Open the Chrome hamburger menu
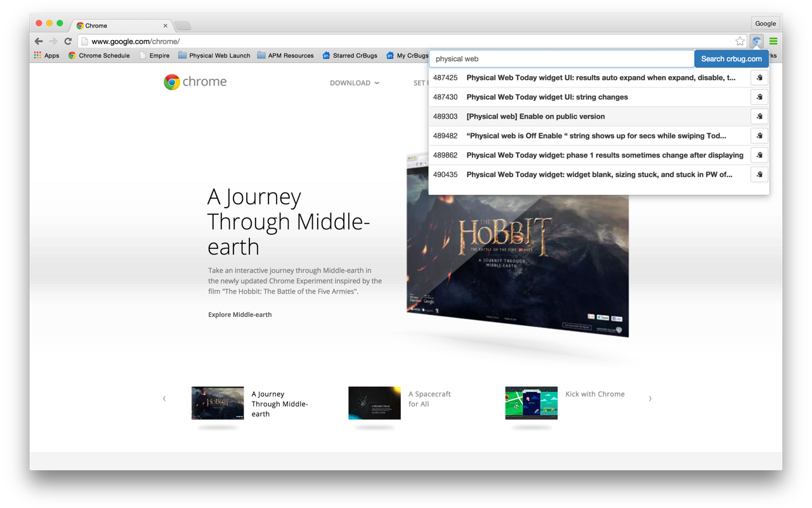 pyautogui.click(x=773, y=41)
